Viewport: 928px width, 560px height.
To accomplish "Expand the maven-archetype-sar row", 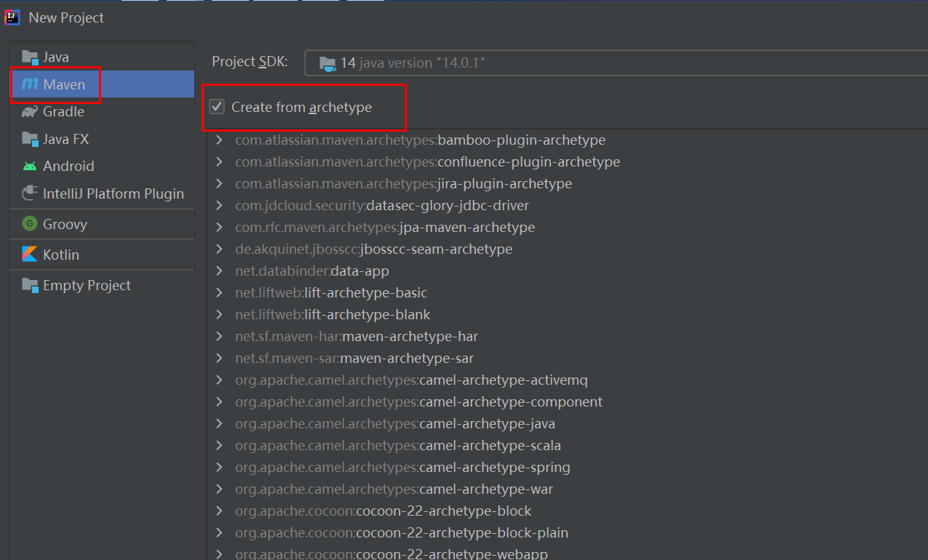I will pos(219,359).
